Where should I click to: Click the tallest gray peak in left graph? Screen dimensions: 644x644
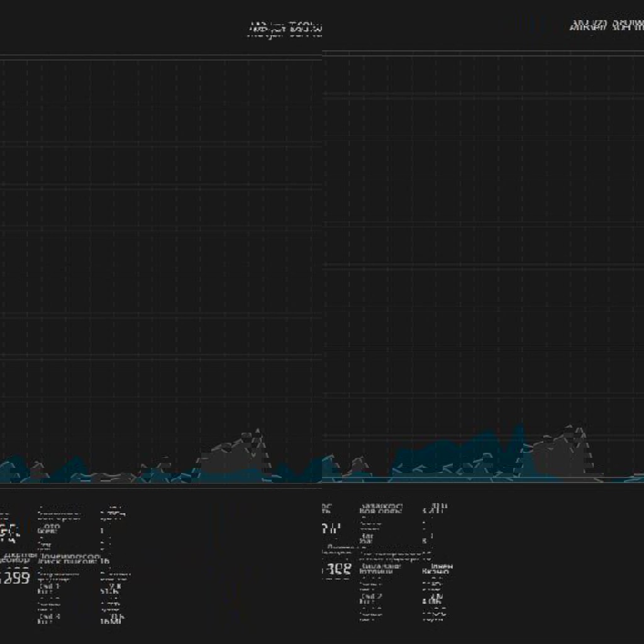[257, 434]
